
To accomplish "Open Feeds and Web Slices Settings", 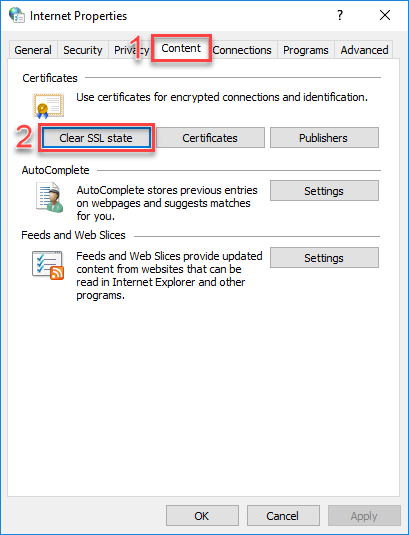I will point(324,258).
